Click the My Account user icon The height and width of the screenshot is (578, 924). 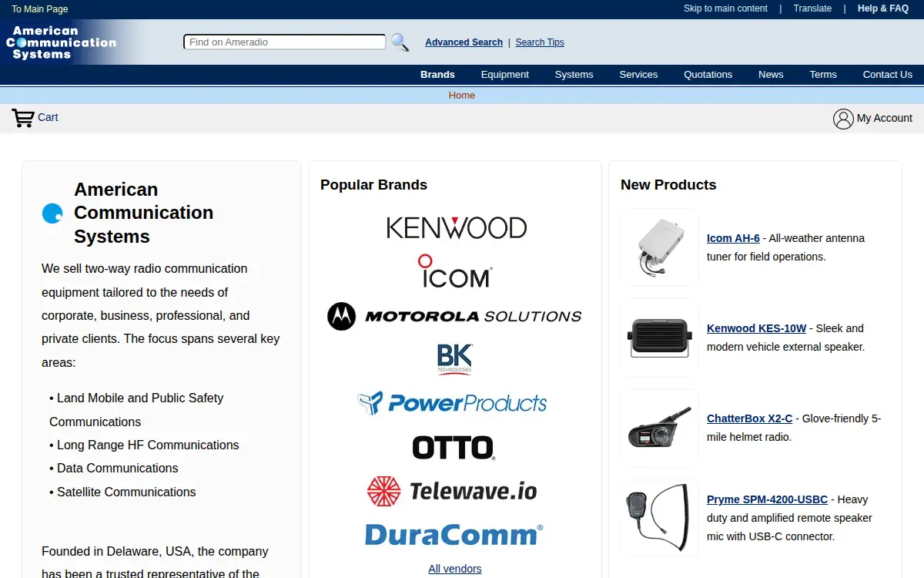click(x=843, y=119)
